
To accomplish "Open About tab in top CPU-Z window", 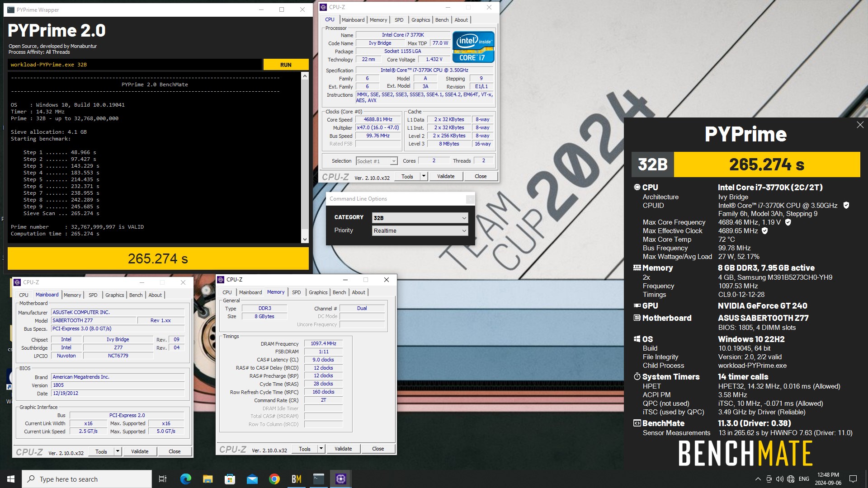I will pos(461,20).
